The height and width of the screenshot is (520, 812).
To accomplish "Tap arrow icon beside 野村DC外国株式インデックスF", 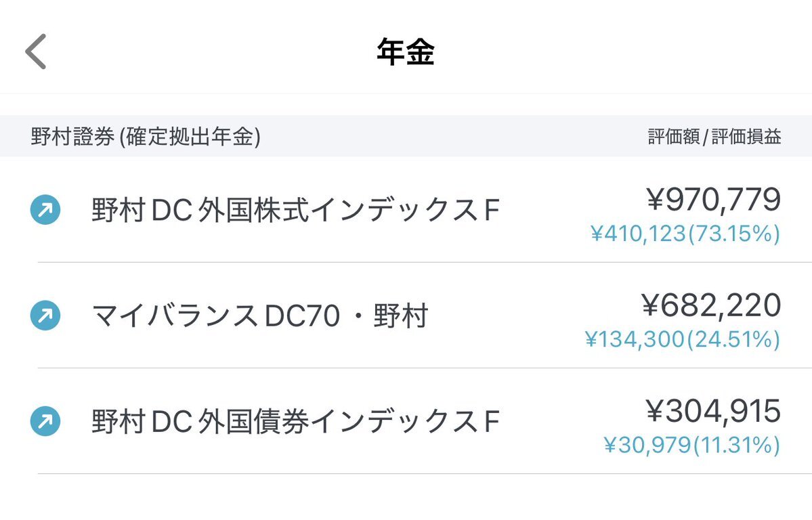I will point(45,210).
